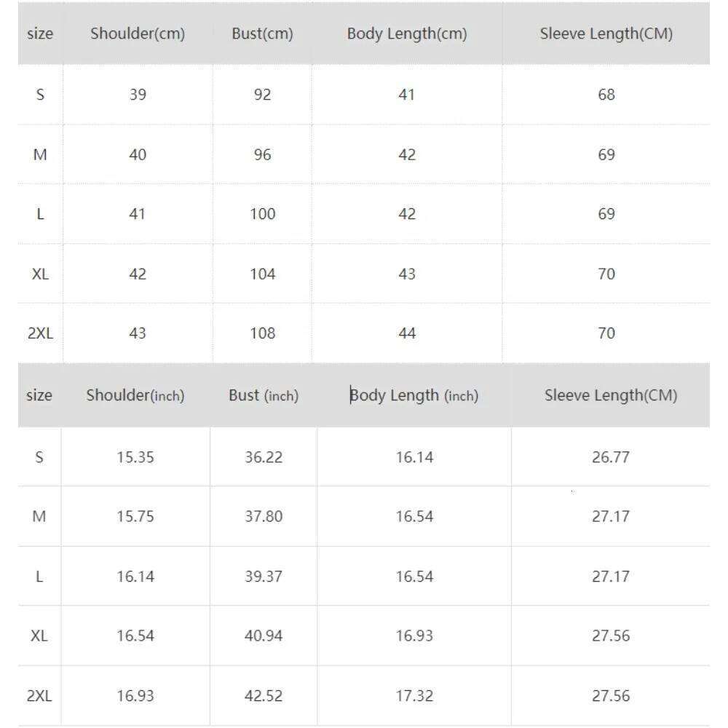Click the 36.22 bust inch value
The width and height of the screenshot is (728, 728).
(264, 457)
